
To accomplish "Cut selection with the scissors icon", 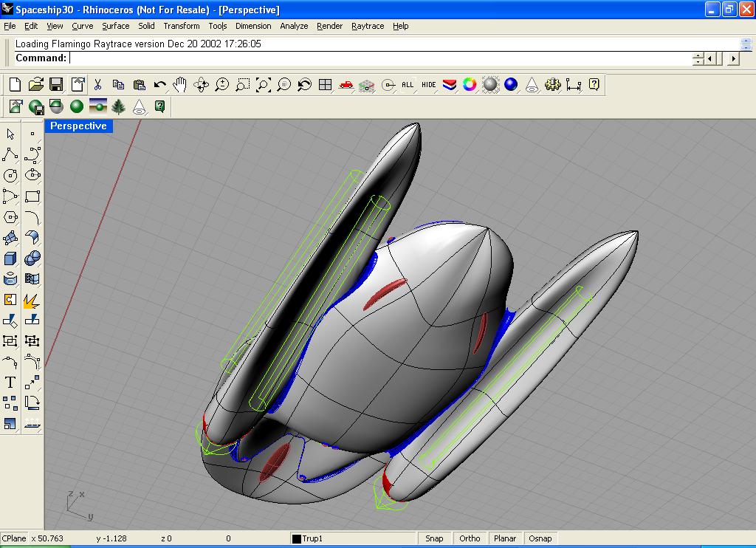I will click(x=98, y=85).
